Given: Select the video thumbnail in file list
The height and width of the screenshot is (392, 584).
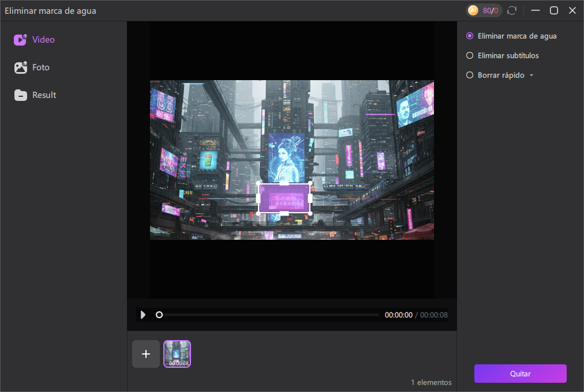Looking at the screenshot, I should pyautogui.click(x=177, y=354).
